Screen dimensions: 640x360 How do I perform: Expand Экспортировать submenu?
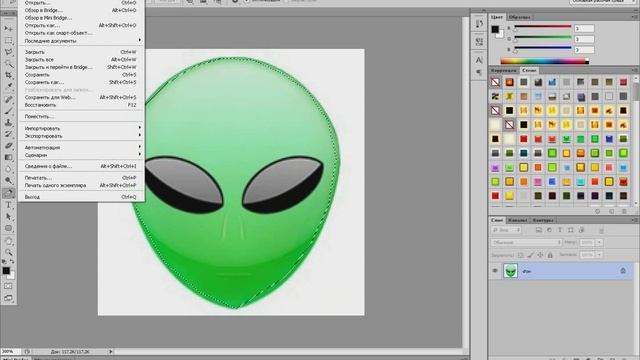pos(82,136)
